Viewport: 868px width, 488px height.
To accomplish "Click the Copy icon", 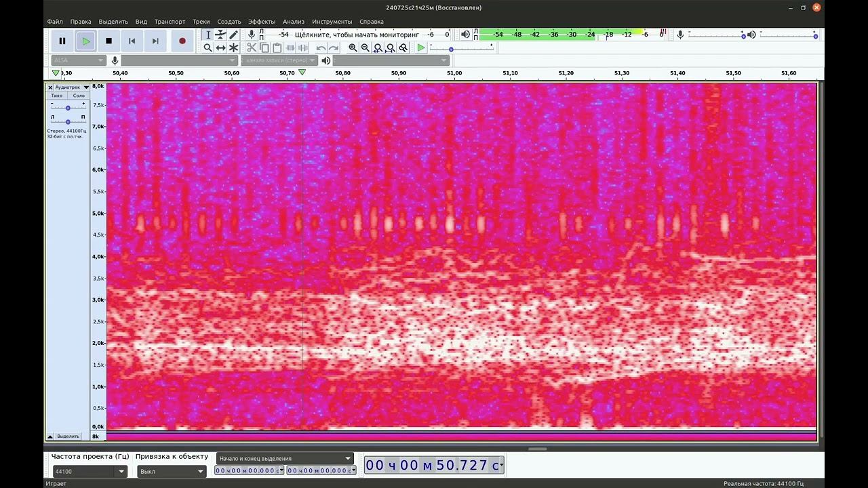I will pyautogui.click(x=264, y=47).
